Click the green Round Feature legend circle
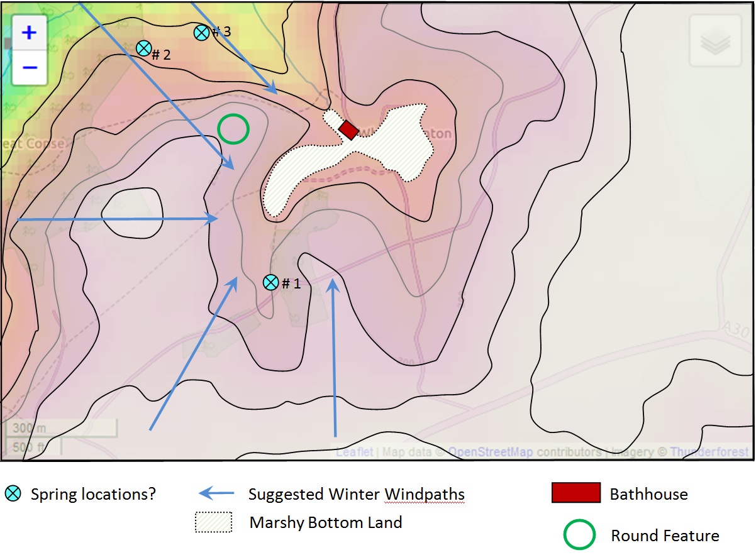756x555 pixels. pos(579,536)
